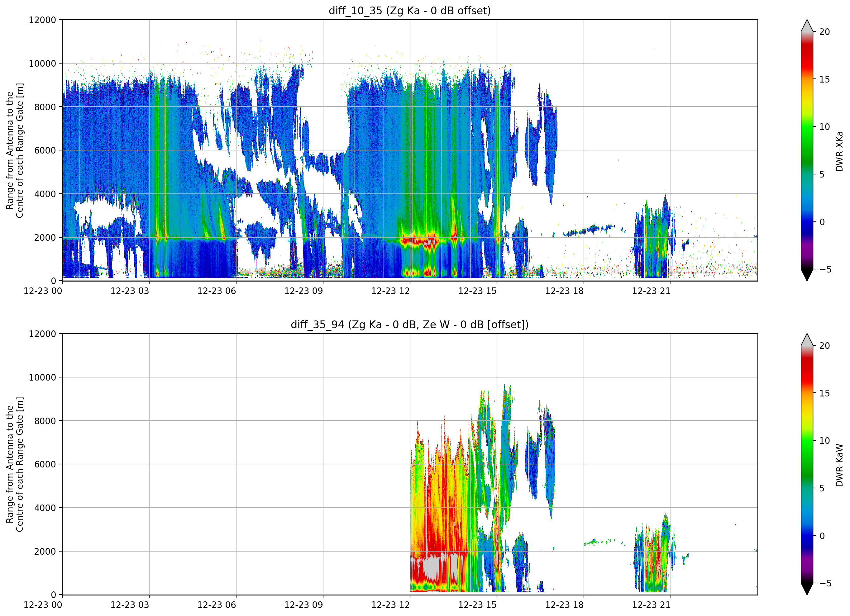Click the 10000 y-tick on the diff_35_94 plot

[x=42, y=377]
